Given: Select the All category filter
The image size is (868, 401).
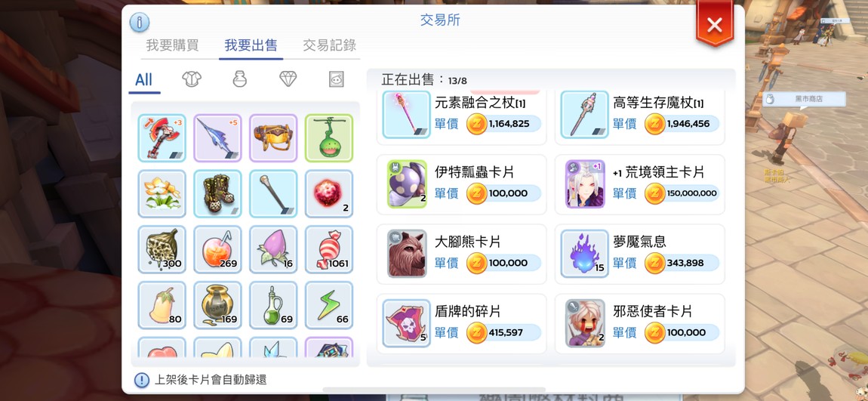Looking at the screenshot, I should click(x=143, y=80).
